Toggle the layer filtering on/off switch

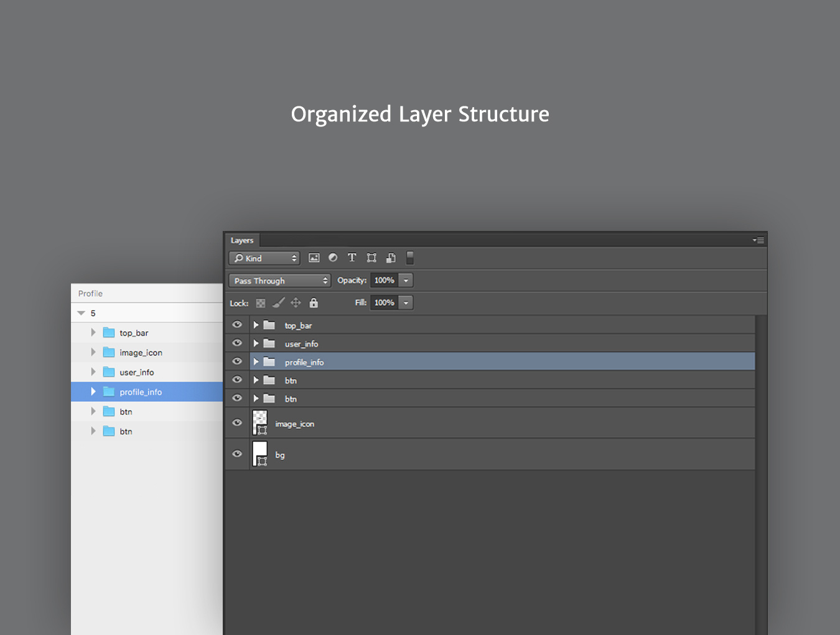[410, 258]
